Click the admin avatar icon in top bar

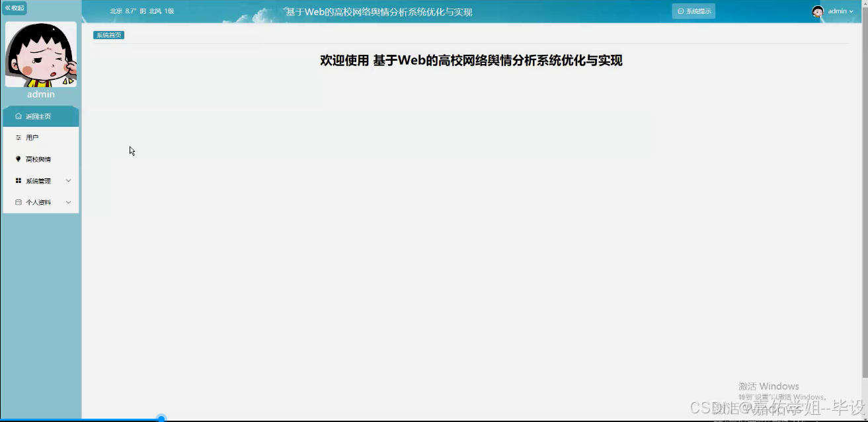point(817,11)
